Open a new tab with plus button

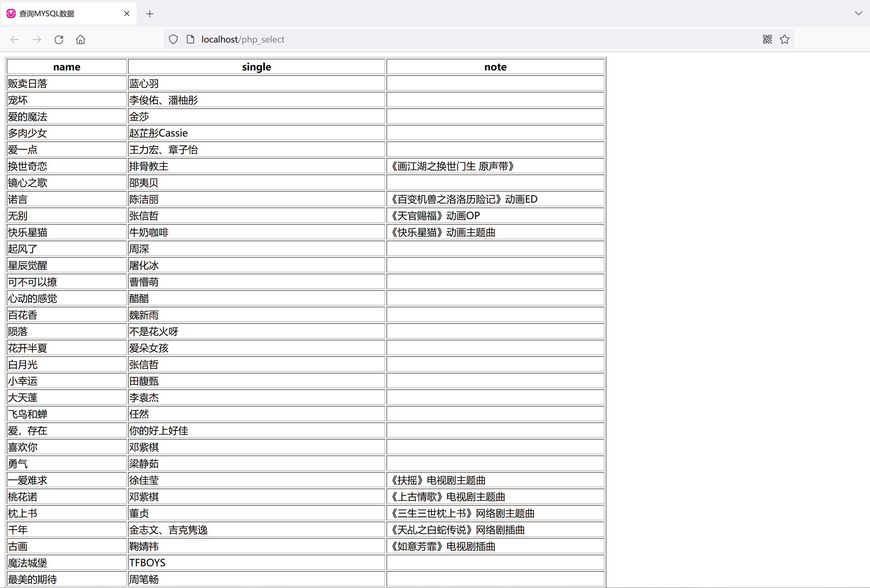[x=150, y=14]
